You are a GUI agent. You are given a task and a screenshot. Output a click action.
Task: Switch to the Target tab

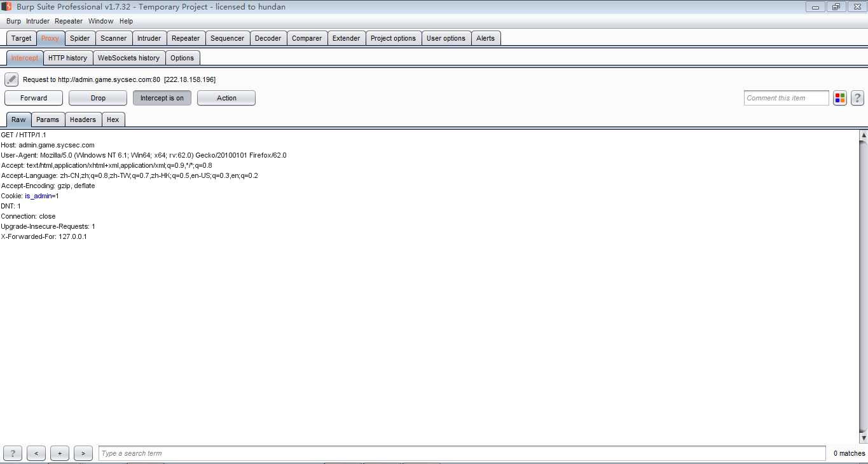(x=21, y=38)
